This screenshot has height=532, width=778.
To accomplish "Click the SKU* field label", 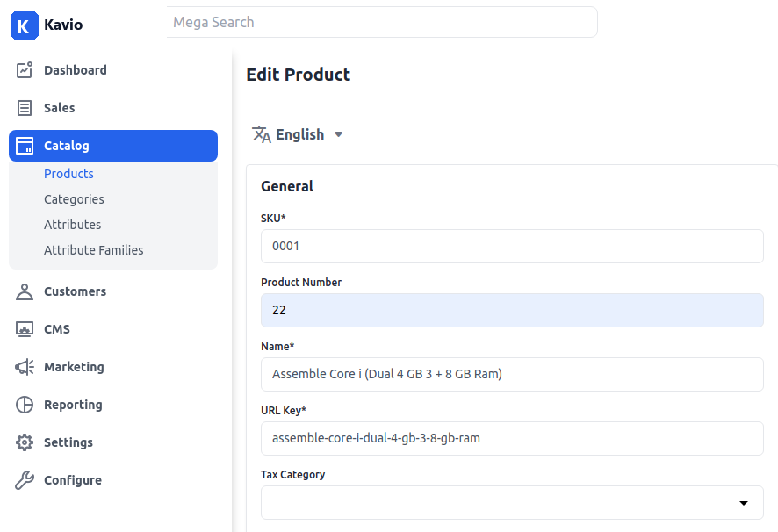I will point(273,218).
